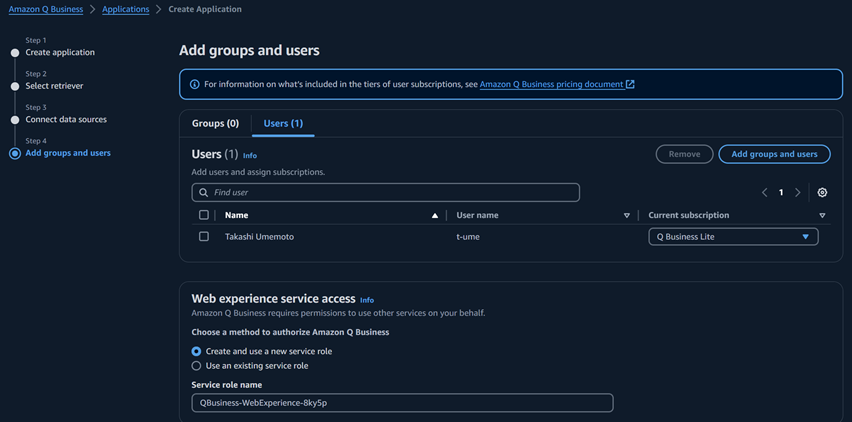This screenshot has height=422, width=852.
Task: Switch to the Groups (0) tab
Action: click(215, 123)
